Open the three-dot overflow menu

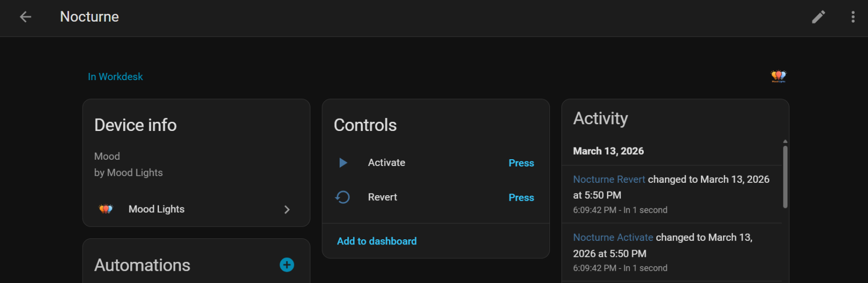(853, 17)
